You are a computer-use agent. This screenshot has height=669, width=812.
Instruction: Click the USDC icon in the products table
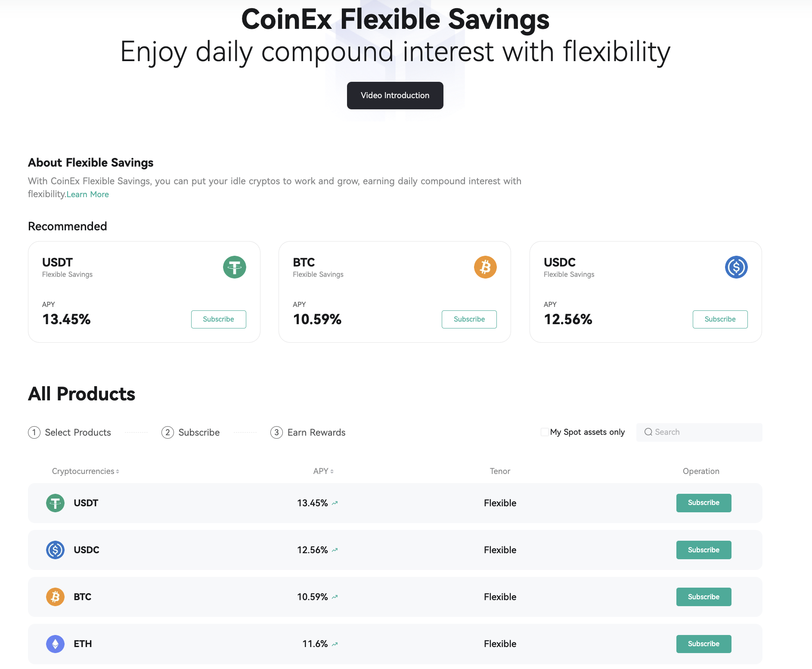click(55, 550)
